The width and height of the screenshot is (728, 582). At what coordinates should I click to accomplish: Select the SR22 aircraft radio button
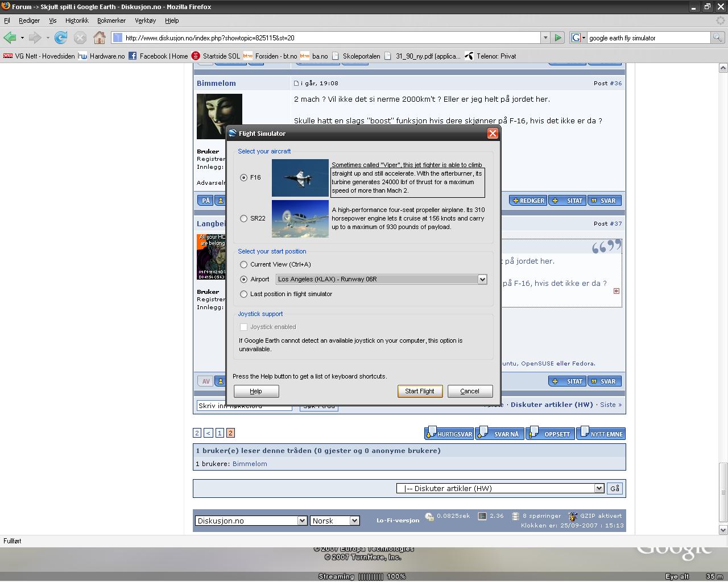click(244, 218)
